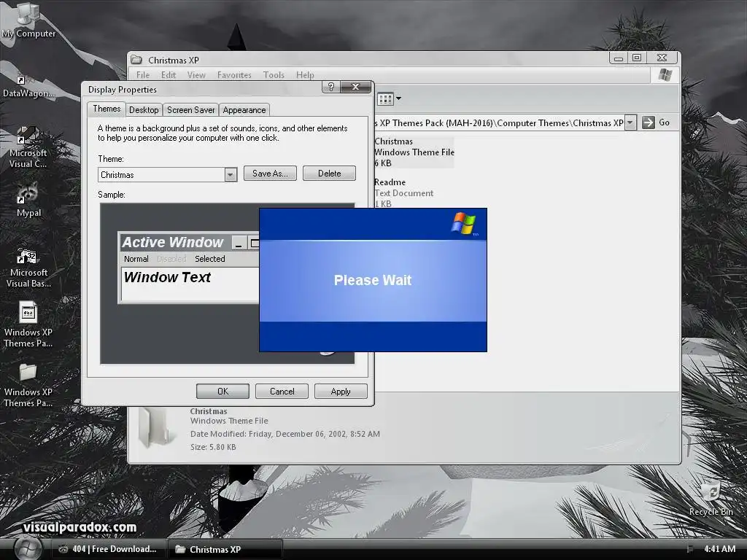Open the Help menu
The height and width of the screenshot is (560, 747).
coord(305,75)
